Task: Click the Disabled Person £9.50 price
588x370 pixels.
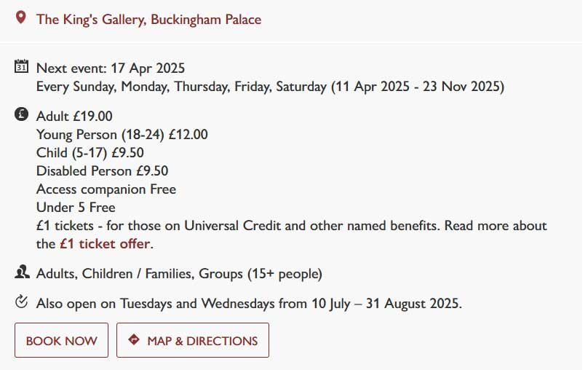Action: tap(102, 170)
